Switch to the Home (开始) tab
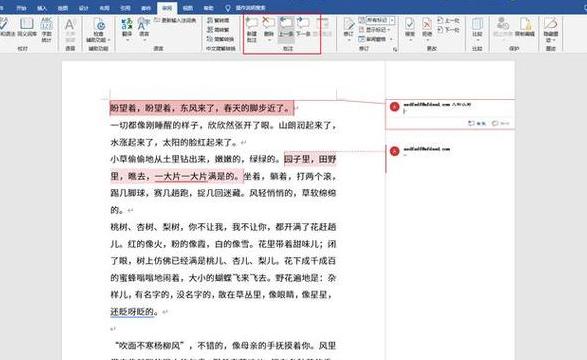Image resolution: width=587 pixels, height=360 pixels. point(21,7)
